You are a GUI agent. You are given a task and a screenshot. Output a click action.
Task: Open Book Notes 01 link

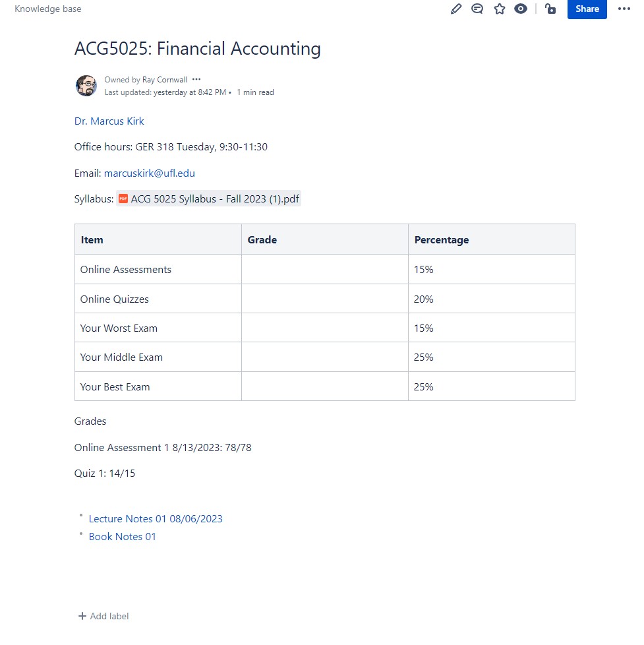(122, 536)
